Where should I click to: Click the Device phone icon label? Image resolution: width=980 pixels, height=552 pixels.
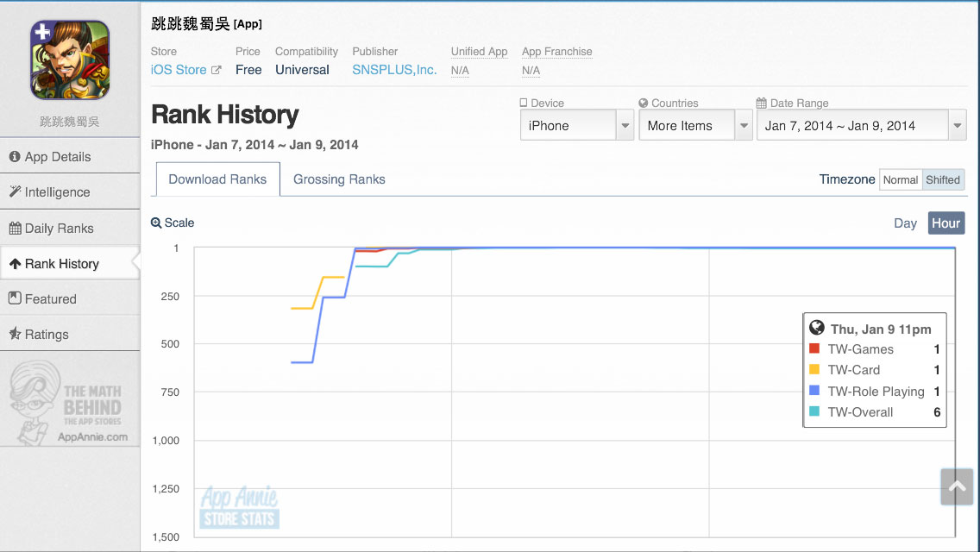pyautogui.click(x=524, y=103)
